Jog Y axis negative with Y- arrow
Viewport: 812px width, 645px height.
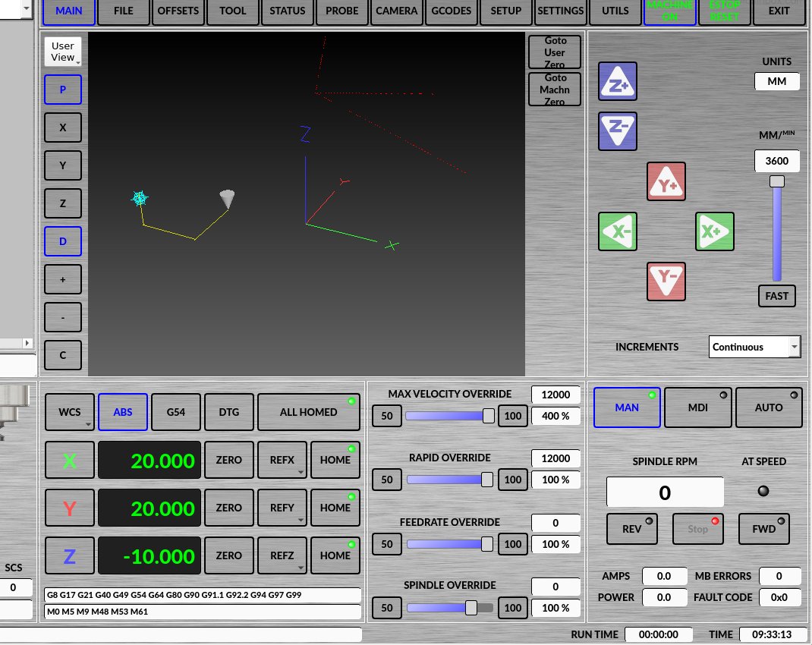pyautogui.click(x=666, y=281)
